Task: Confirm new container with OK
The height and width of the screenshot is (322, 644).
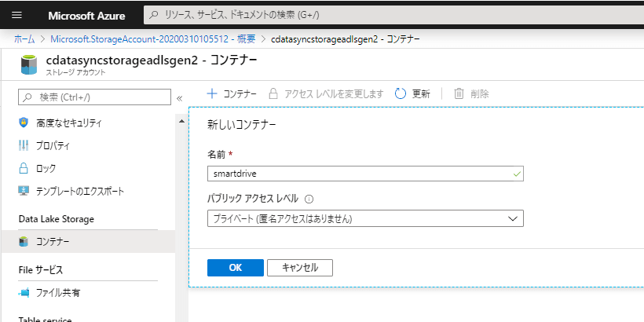Action: pyautogui.click(x=236, y=267)
